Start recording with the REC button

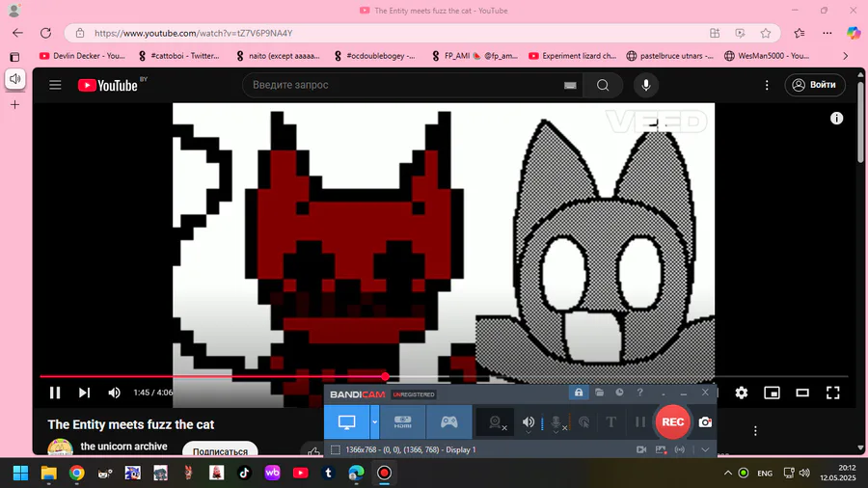click(x=672, y=422)
